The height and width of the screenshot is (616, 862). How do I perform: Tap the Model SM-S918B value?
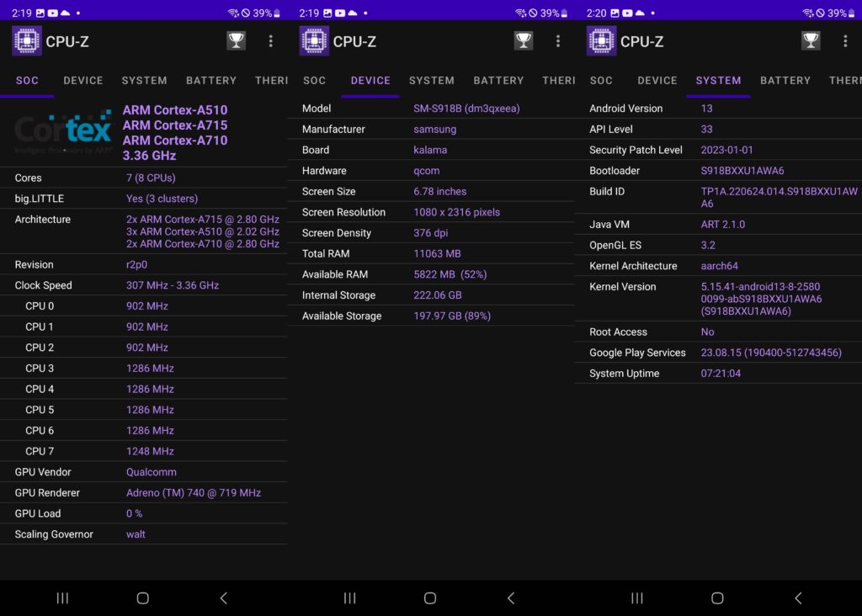coord(466,109)
